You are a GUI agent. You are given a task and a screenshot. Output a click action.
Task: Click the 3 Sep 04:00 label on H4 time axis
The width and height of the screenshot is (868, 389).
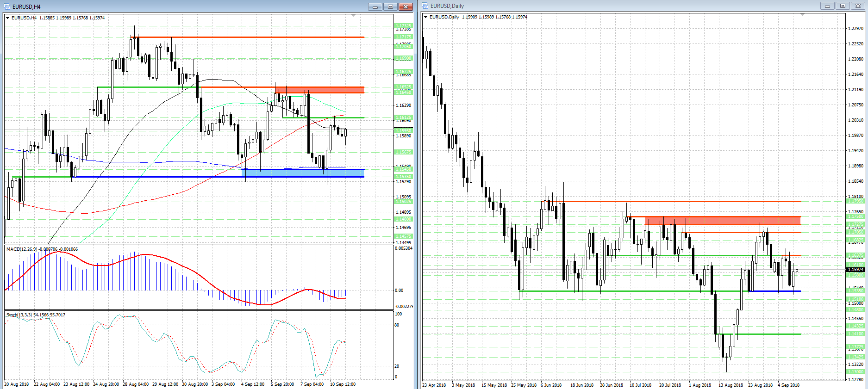point(223,384)
